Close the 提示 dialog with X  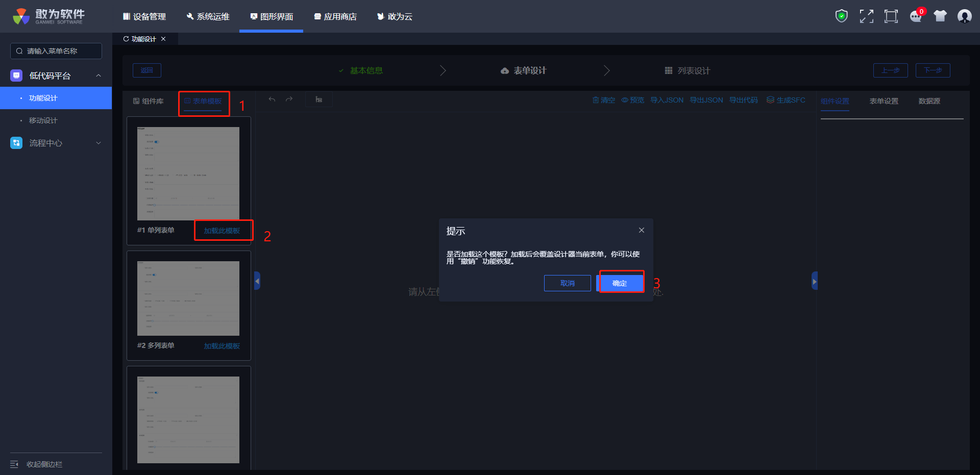(x=642, y=231)
